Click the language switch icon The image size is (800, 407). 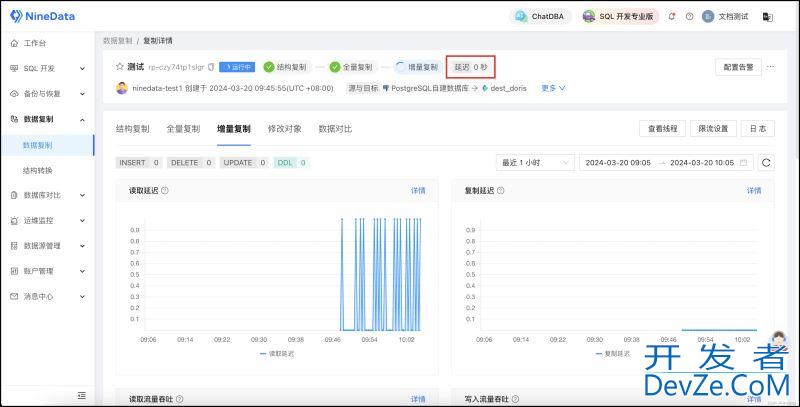click(x=767, y=17)
